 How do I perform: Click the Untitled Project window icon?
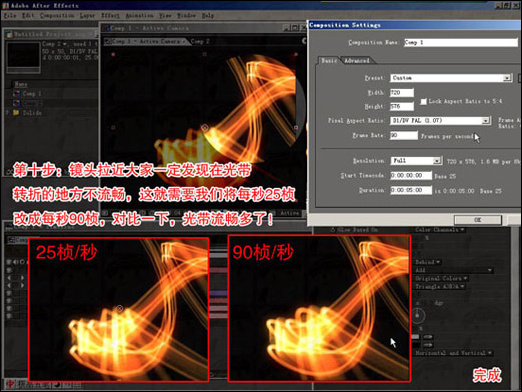9,34
